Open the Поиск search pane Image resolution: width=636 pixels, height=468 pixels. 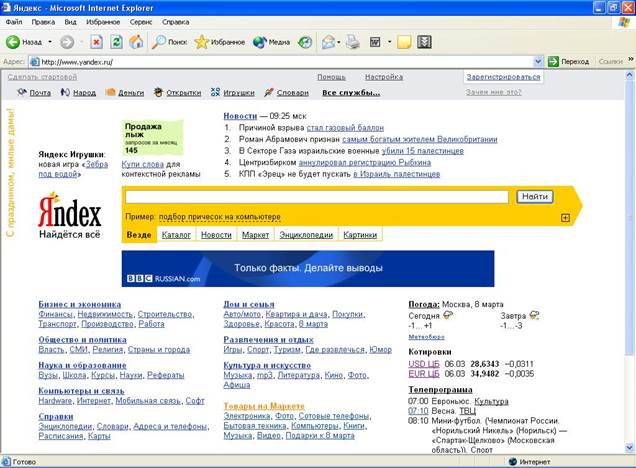170,42
